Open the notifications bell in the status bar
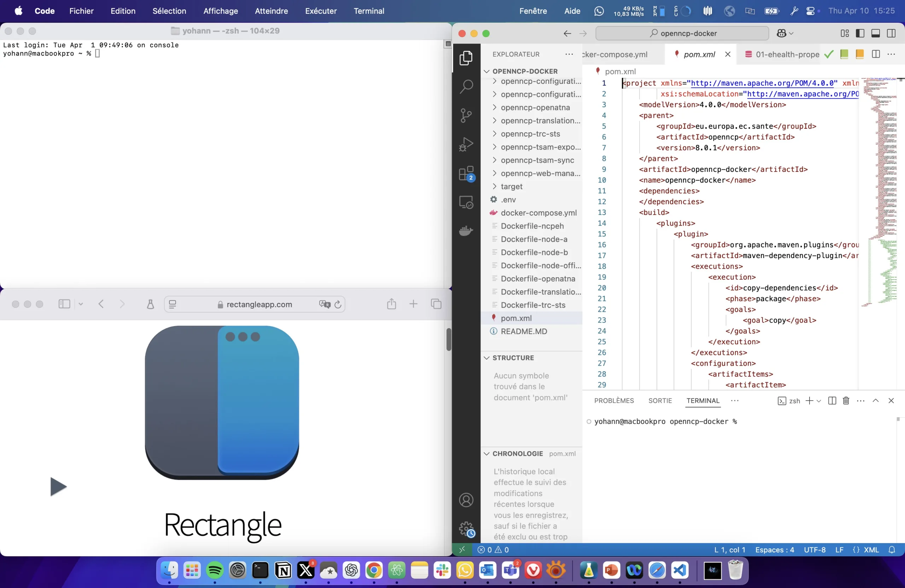The width and height of the screenshot is (905, 588). (x=891, y=549)
